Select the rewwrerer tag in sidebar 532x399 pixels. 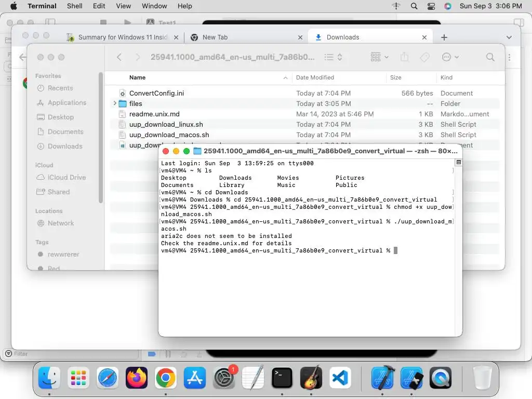tap(63, 255)
